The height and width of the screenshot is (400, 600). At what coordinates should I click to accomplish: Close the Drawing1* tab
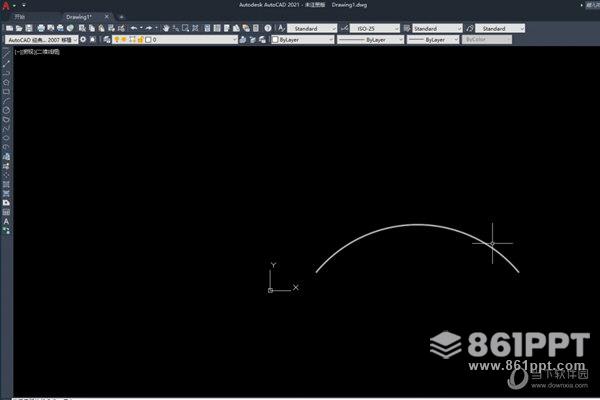[x=107, y=16]
